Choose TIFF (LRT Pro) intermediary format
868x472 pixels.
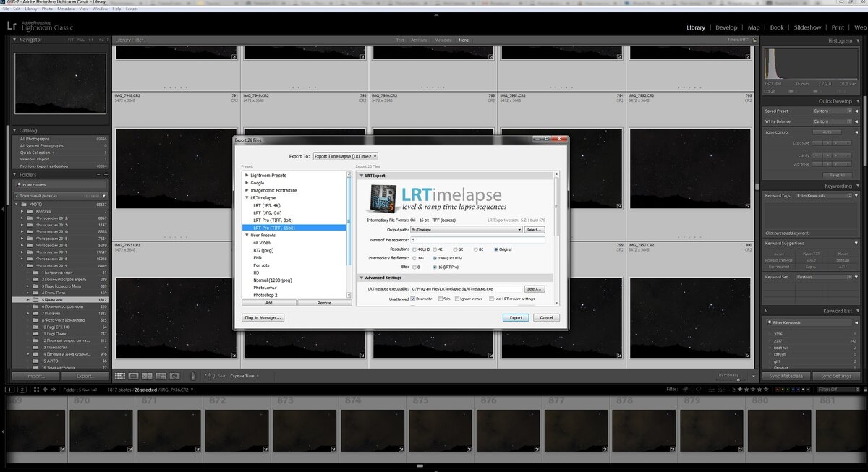pyautogui.click(x=434, y=258)
